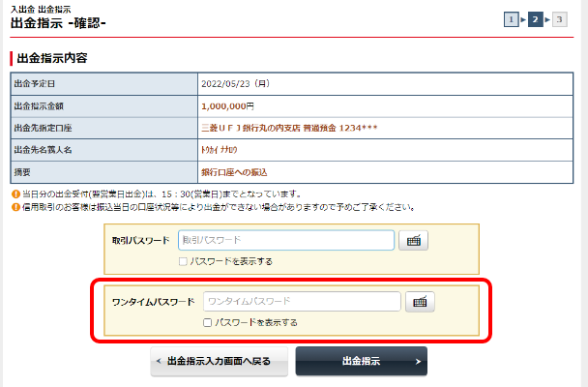Image resolution: width=588 pixels, height=387 pixels.
Task: Select the date 2022/05/23 (月)
Action: 236,83
